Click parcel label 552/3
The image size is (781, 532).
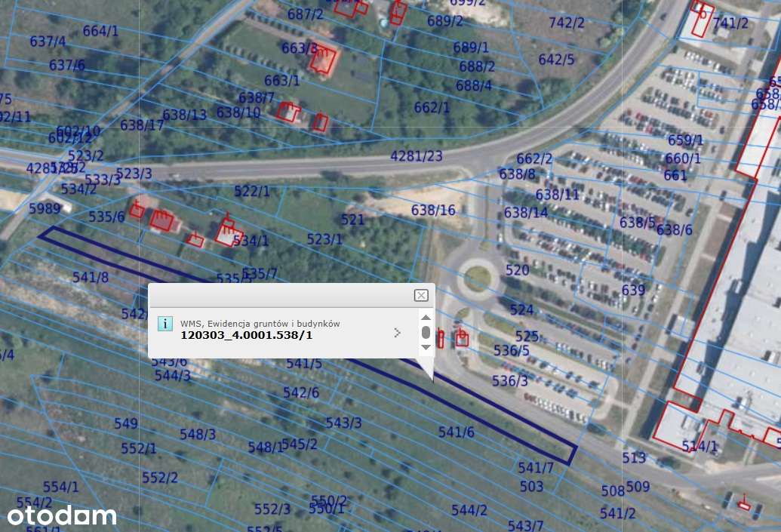(272, 509)
